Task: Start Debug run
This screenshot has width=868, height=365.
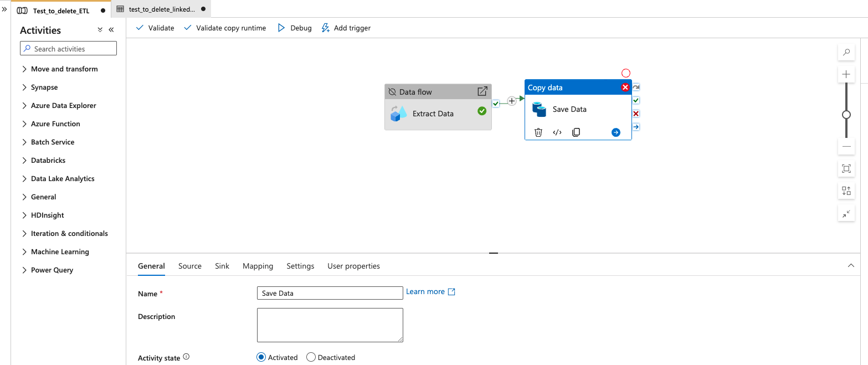Action: 295,28
